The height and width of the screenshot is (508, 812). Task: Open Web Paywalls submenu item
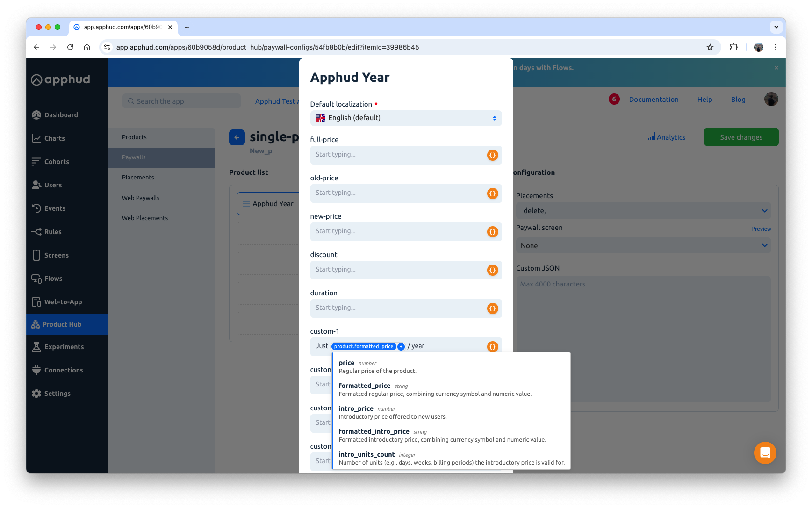(x=161, y=198)
